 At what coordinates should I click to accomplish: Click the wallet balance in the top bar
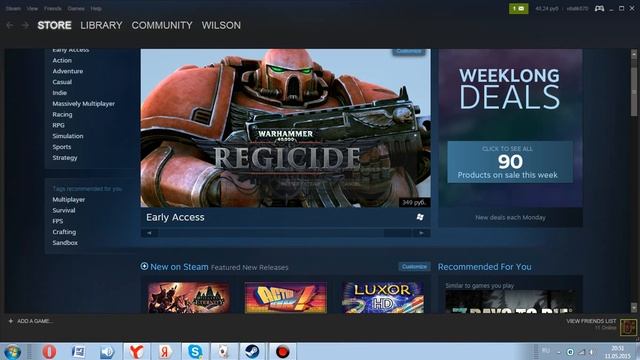(547, 9)
